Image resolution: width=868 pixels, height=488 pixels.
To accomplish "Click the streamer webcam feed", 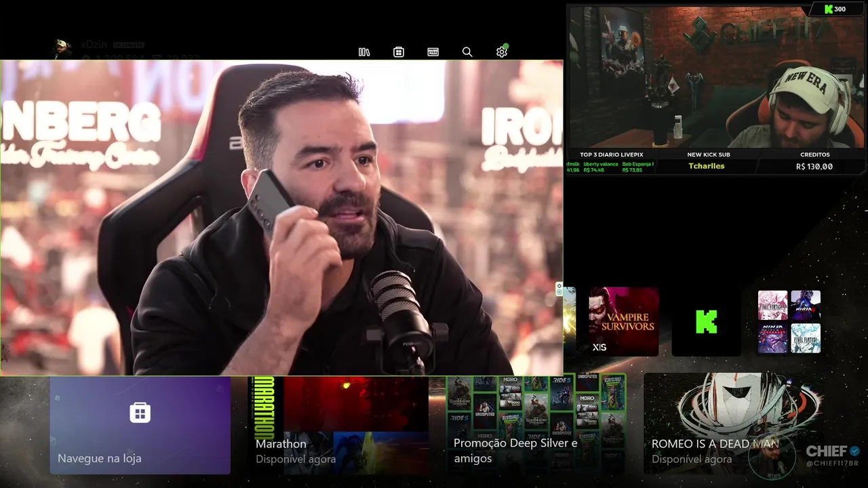I will pyautogui.click(x=716, y=77).
